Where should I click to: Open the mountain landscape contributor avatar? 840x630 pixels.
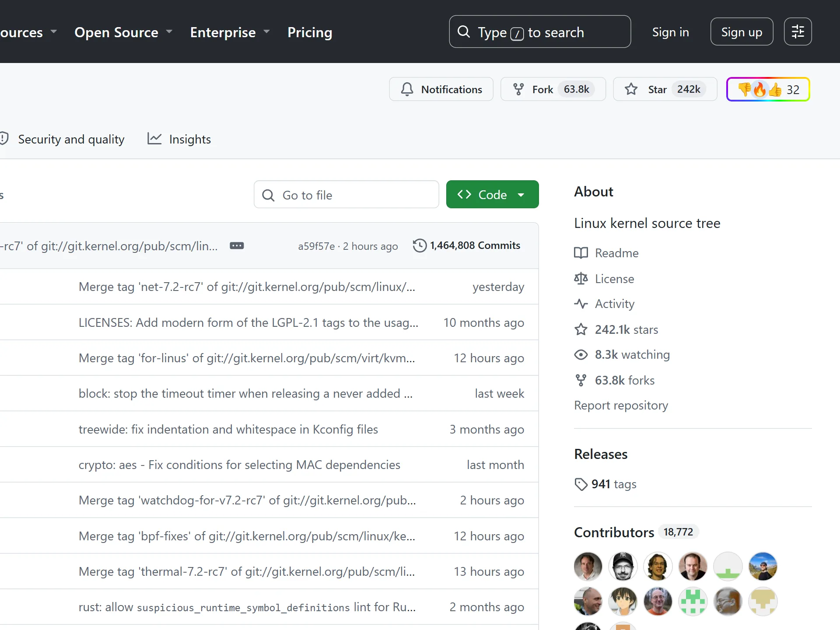[763, 566]
